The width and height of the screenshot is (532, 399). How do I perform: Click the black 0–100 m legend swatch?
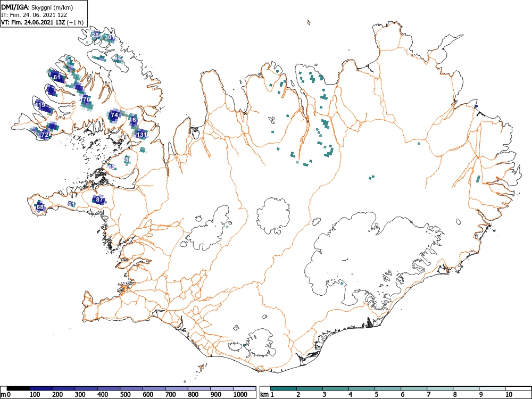tap(18, 388)
